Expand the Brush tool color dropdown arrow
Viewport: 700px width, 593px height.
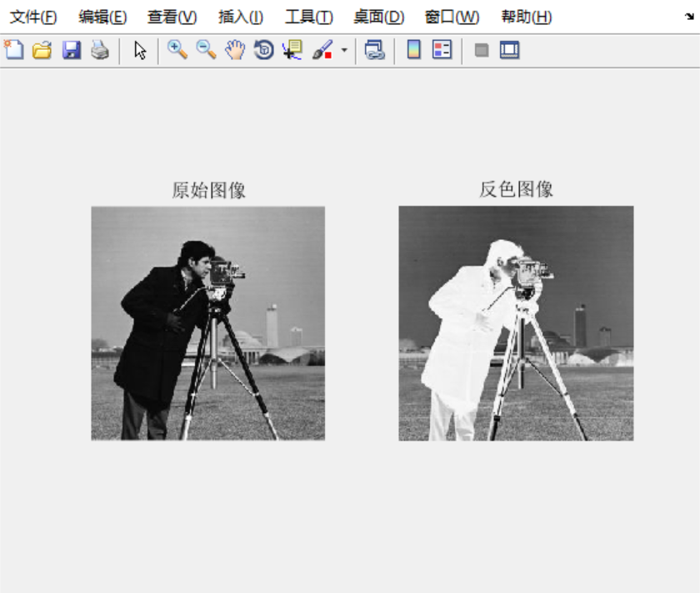pyautogui.click(x=344, y=50)
